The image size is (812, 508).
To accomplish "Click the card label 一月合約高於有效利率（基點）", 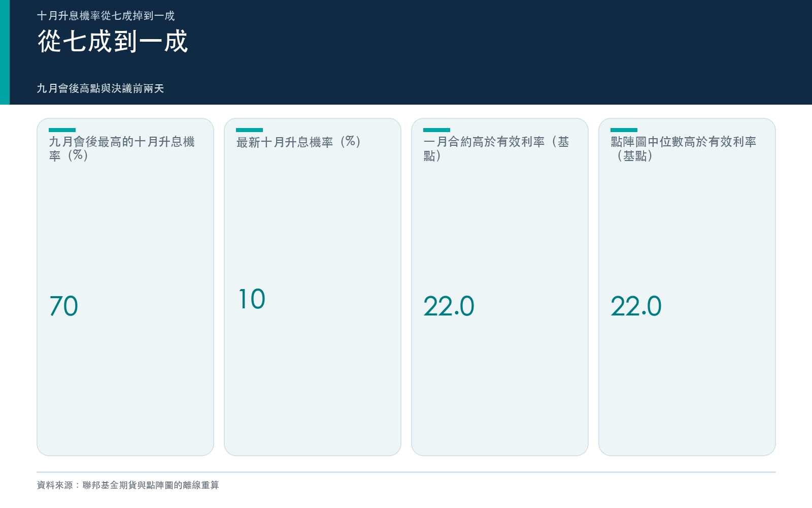I will [x=496, y=148].
